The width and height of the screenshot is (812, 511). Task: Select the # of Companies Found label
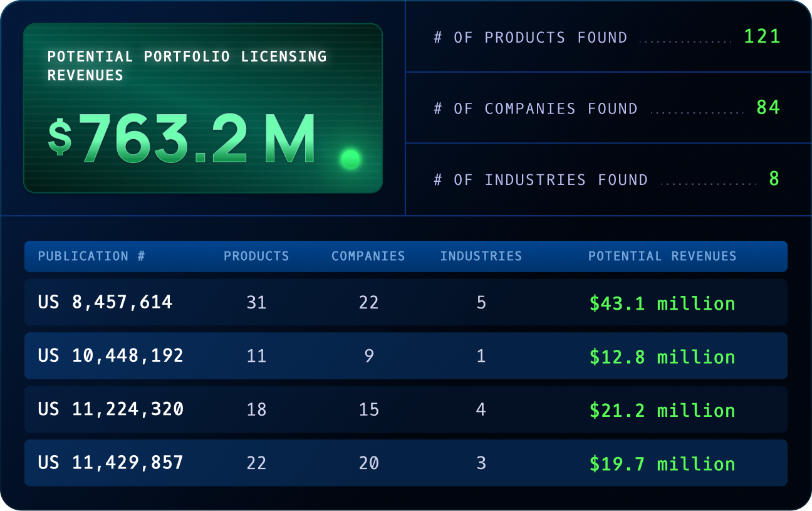coord(535,108)
